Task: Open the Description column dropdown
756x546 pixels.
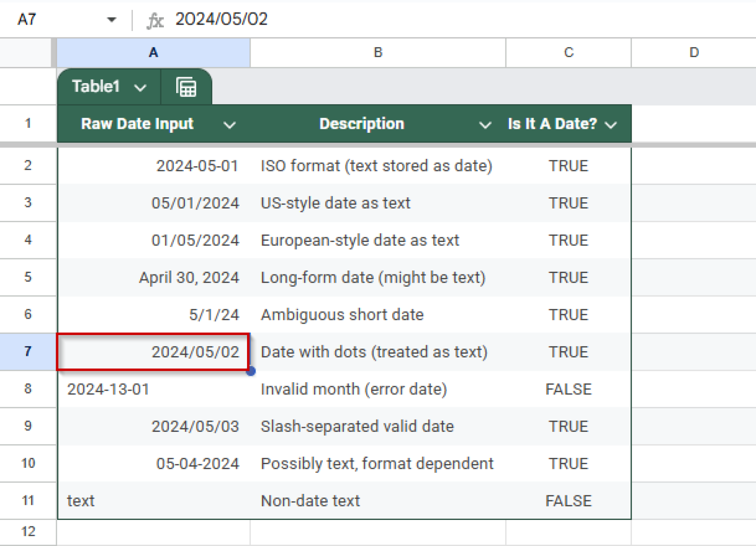Action: 485,124
